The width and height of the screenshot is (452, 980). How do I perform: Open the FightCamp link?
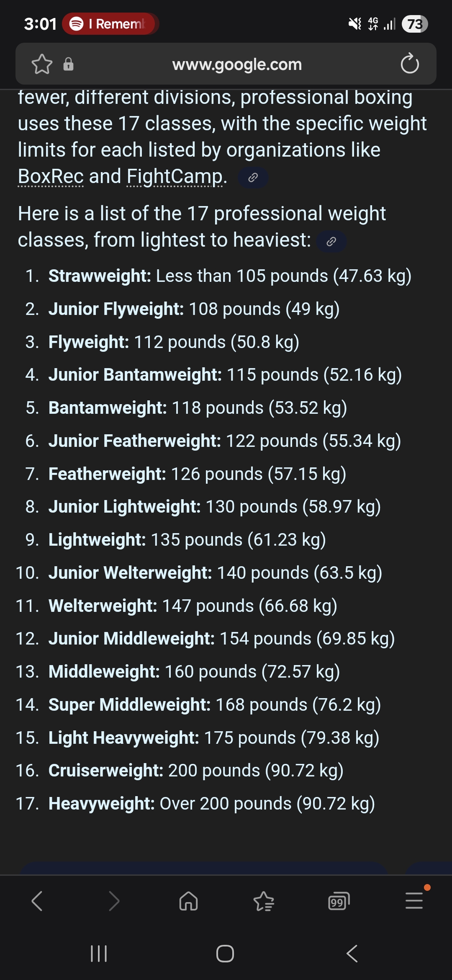(x=175, y=176)
